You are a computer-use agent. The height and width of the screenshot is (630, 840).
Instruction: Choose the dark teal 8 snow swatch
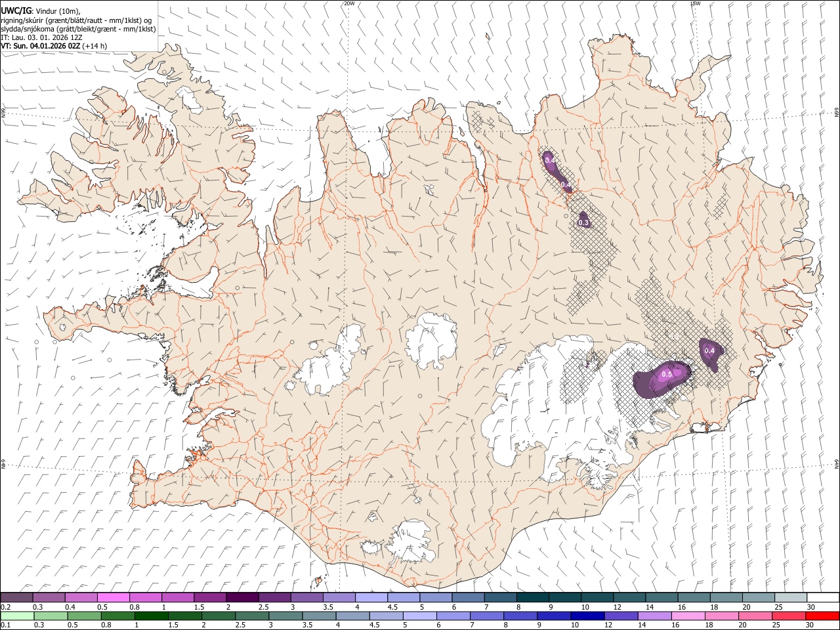pos(533,597)
